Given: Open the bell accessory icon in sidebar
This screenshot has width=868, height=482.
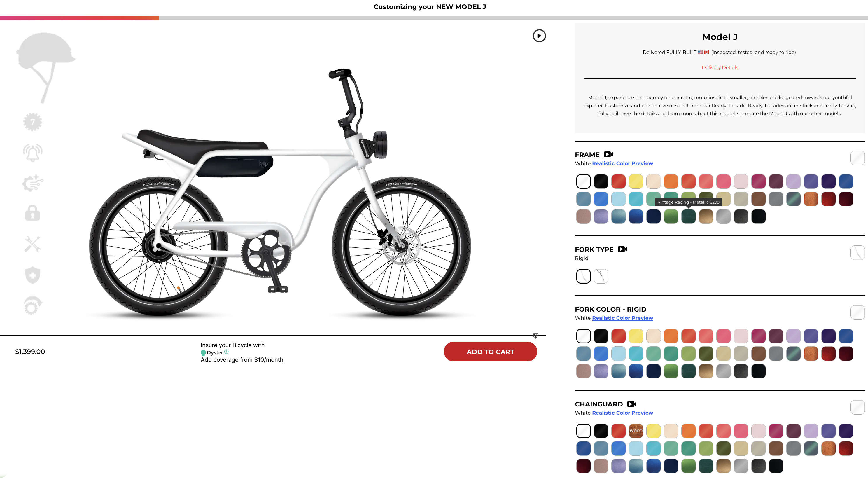Looking at the screenshot, I should 33,153.
